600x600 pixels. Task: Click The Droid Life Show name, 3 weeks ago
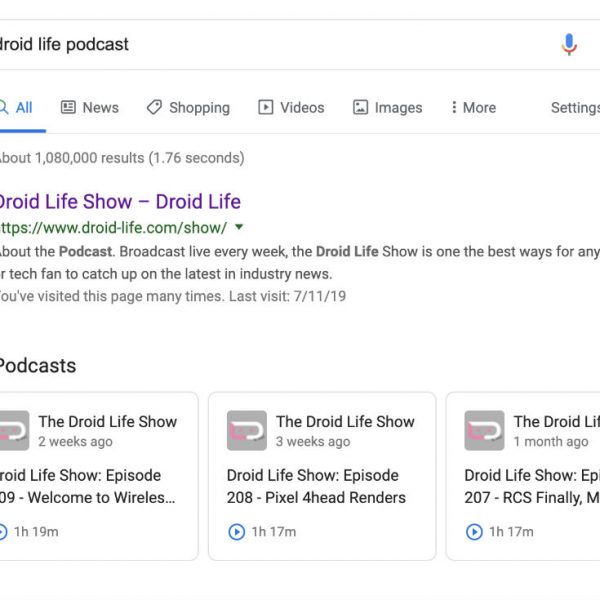coord(345,422)
